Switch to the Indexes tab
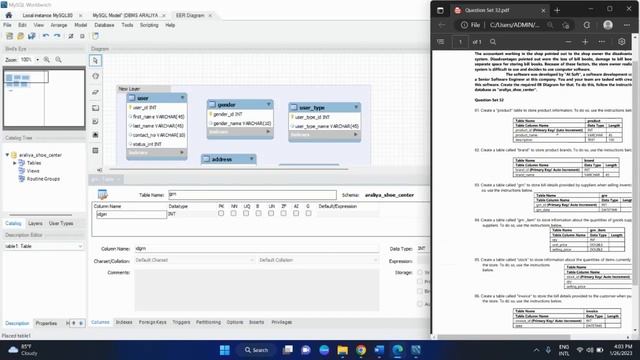The height and width of the screenshot is (360, 640). pyautogui.click(x=124, y=322)
